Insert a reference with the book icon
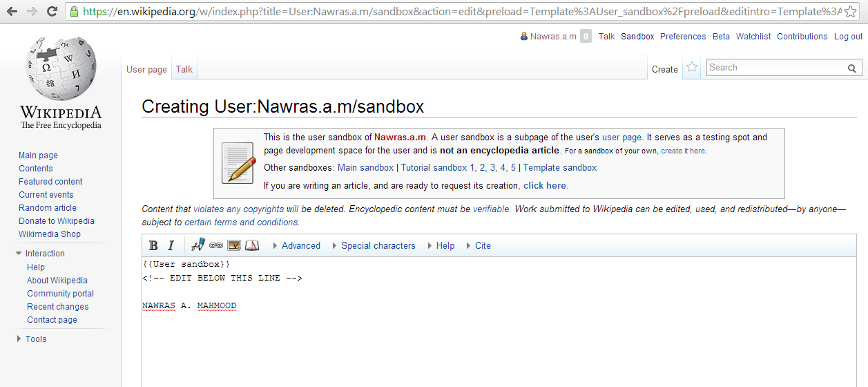Image resolution: width=868 pixels, height=387 pixels. coord(252,245)
